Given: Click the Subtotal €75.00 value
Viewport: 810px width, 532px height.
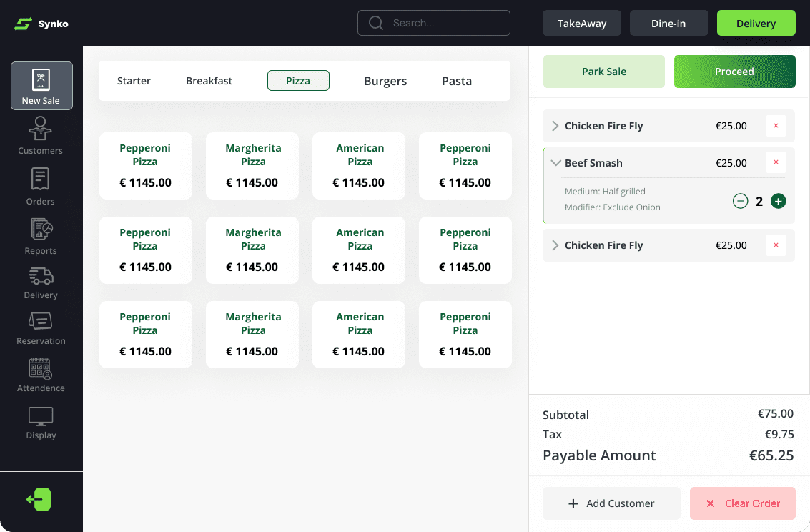Looking at the screenshot, I should [776, 414].
